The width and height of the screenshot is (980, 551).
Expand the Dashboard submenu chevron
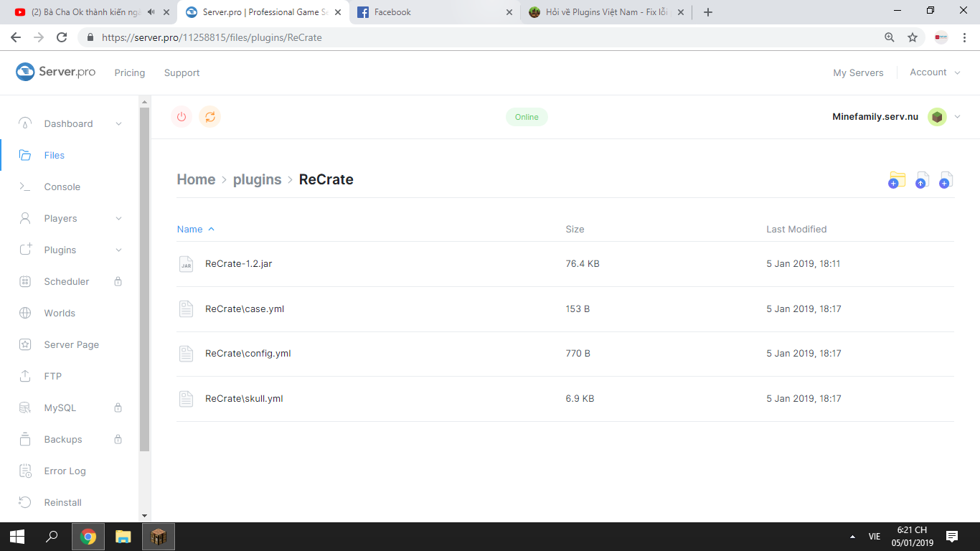click(x=118, y=123)
